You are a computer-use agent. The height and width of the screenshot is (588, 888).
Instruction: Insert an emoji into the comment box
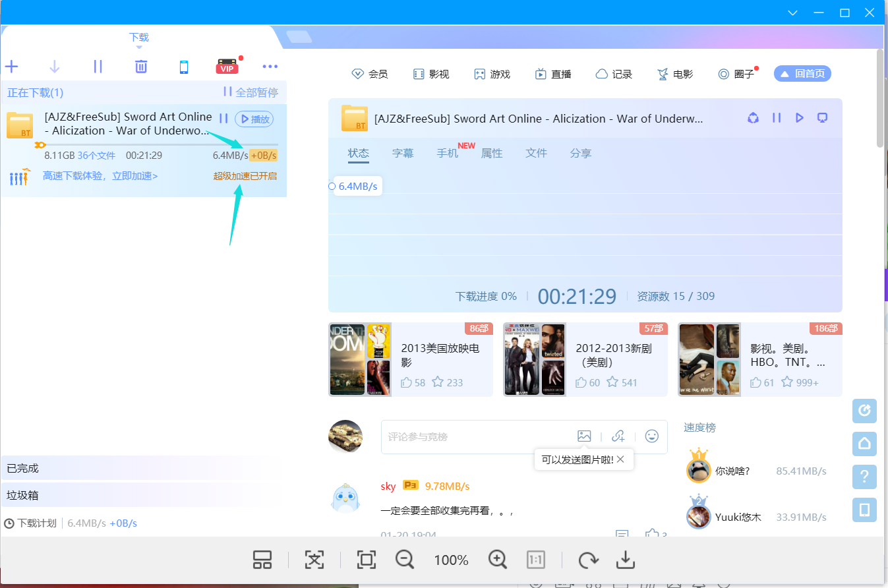[x=652, y=436]
